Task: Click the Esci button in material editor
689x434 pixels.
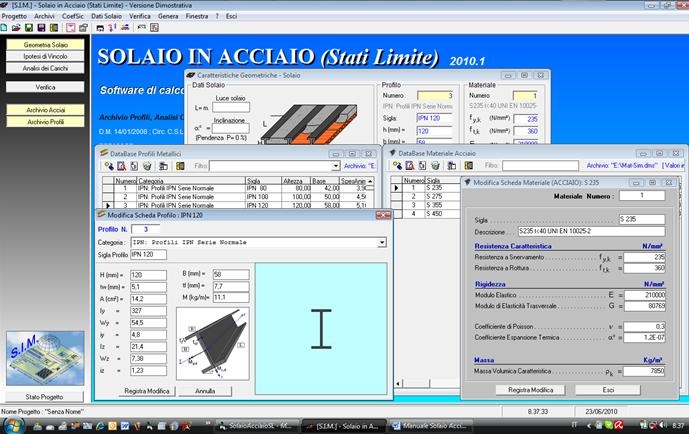Action: pyautogui.click(x=608, y=390)
